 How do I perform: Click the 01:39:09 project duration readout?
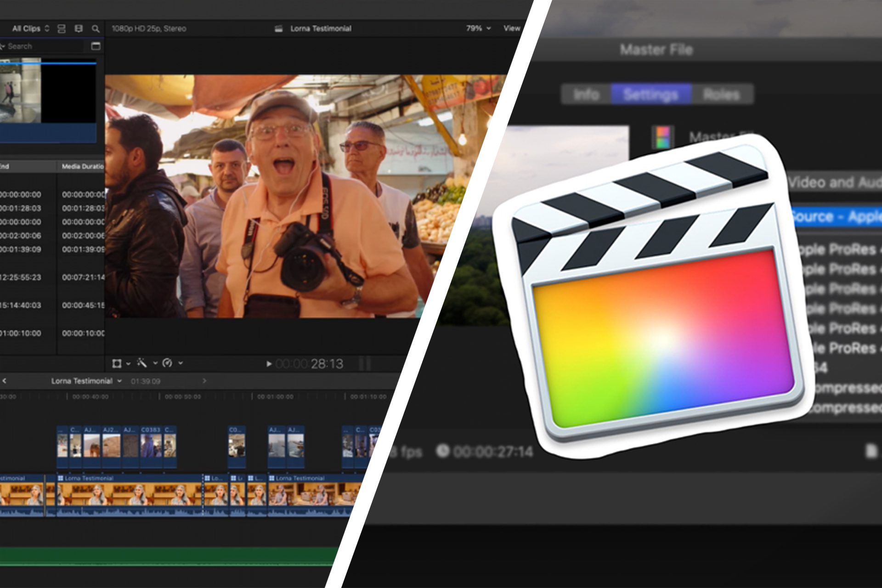click(145, 381)
